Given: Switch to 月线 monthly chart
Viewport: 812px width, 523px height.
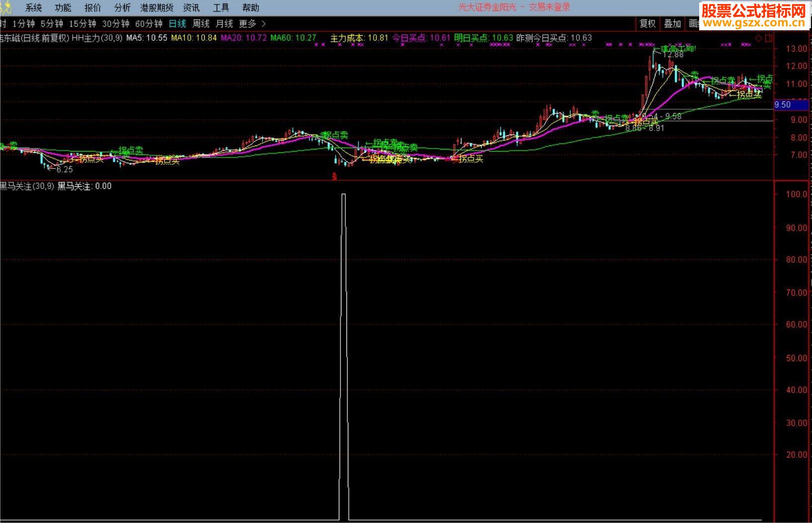Looking at the screenshot, I should coord(224,23).
